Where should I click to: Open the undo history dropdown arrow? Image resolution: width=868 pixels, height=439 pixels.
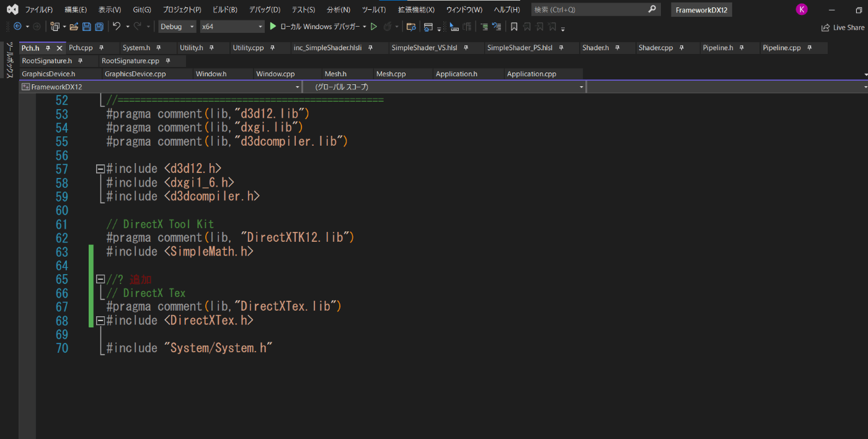(127, 27)
